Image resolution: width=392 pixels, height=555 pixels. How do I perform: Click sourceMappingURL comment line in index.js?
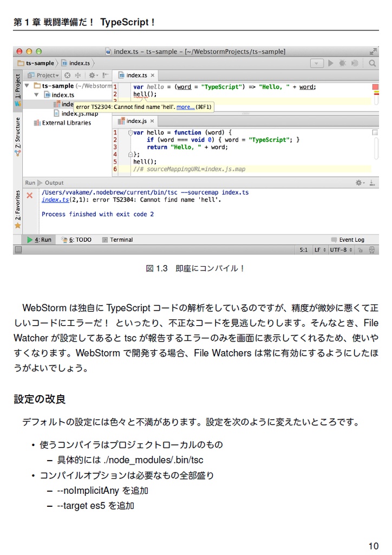point(189,169)
